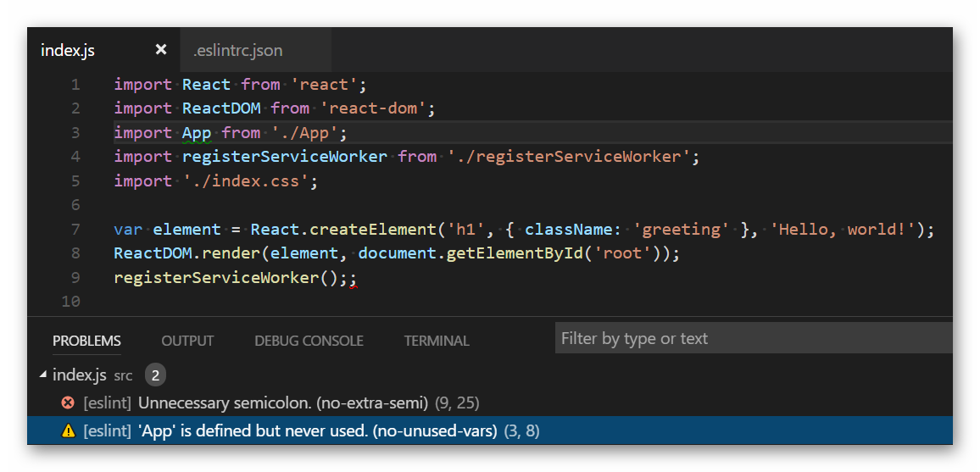This screenshot has width=980, height=472.
Task: Click the red error icon for Unnecessary semicolon
Action: pyautogui.click(x=68, y=403)
